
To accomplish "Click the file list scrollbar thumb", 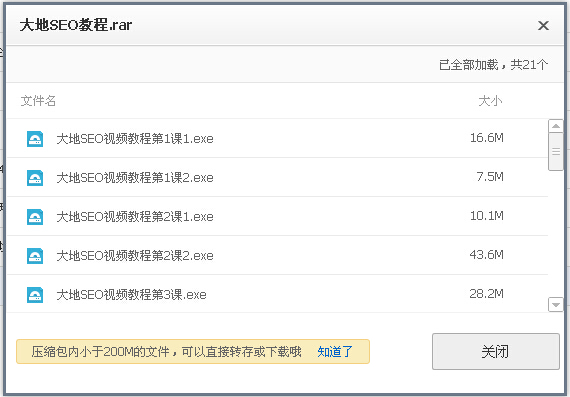I will point(555,152).
